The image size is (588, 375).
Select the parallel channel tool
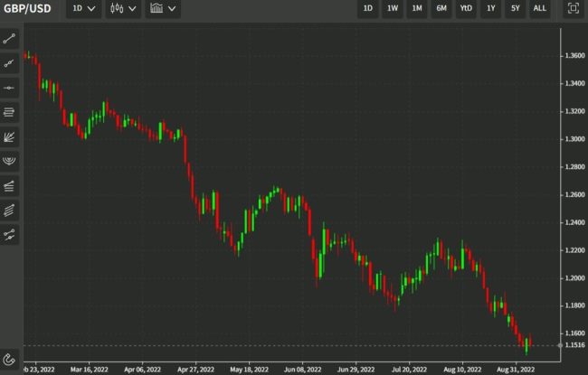point(9,211)
